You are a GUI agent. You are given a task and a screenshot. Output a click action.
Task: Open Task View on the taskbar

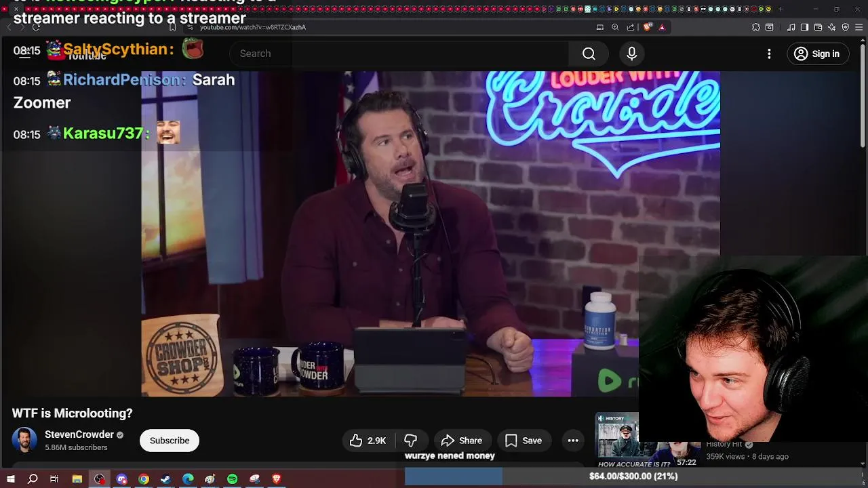(54, 479)
